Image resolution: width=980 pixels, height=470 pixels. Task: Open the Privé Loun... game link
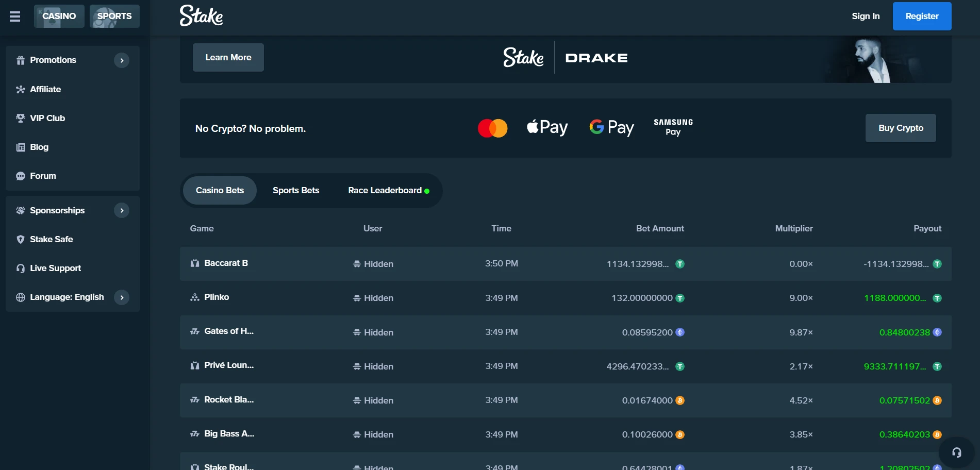(229, 365)
